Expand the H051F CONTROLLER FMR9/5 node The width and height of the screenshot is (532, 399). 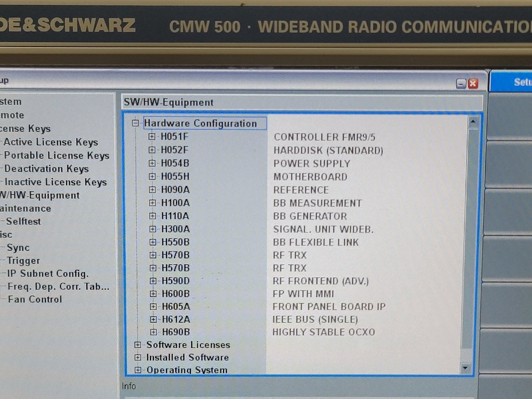click(153, 137)
